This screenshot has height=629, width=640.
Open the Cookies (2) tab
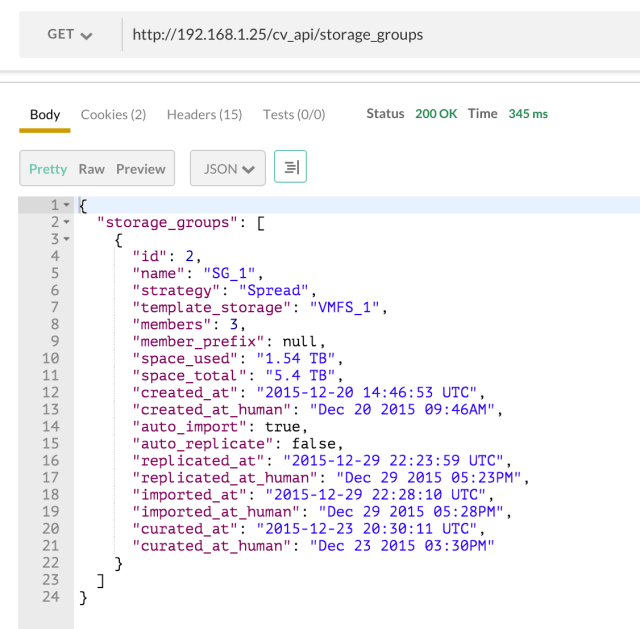[x=113, y=115]
